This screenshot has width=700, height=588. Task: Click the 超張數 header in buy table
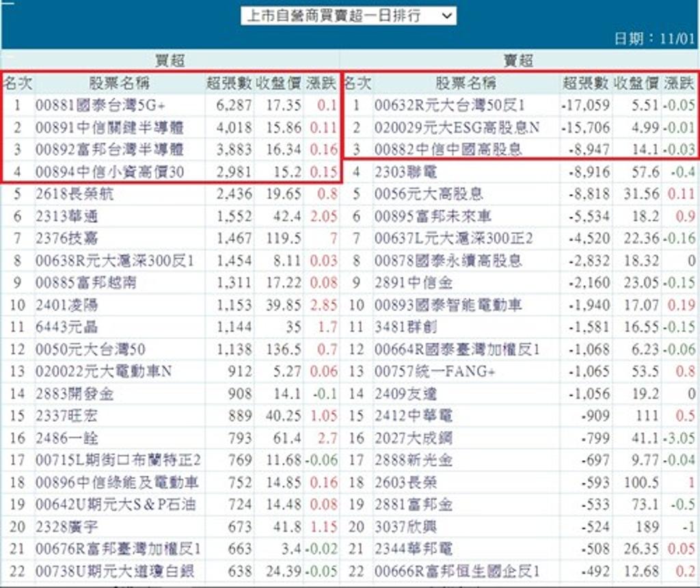[229, 83]
